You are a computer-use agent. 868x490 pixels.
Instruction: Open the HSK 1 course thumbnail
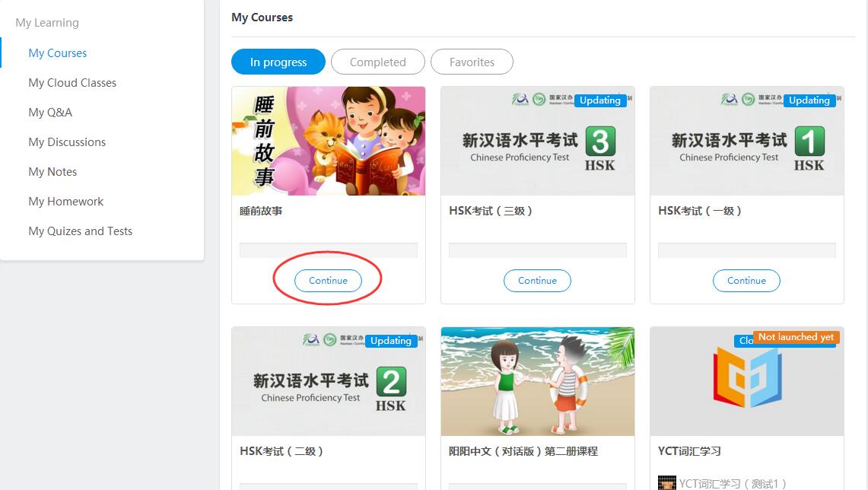coord(747,142)
